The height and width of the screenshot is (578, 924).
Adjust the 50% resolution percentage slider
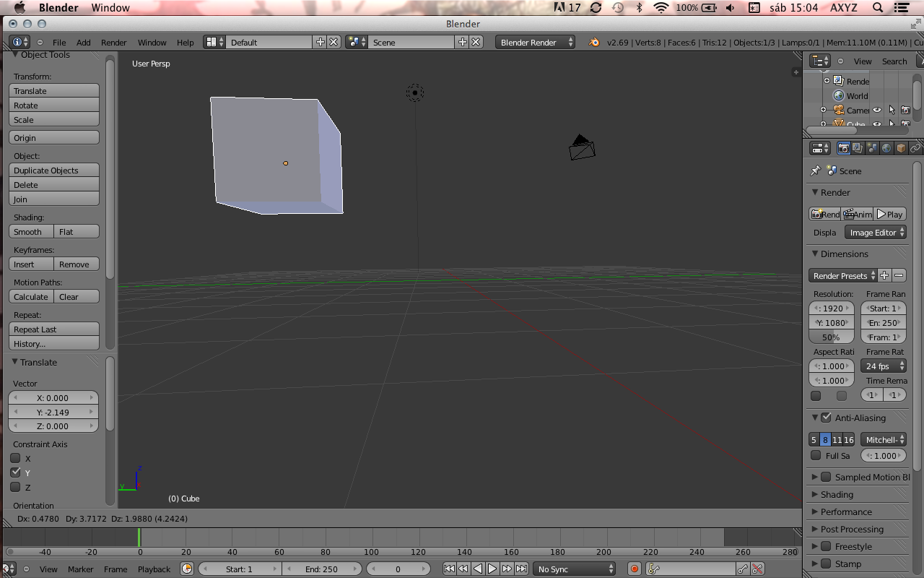click(x=831, y=337)
